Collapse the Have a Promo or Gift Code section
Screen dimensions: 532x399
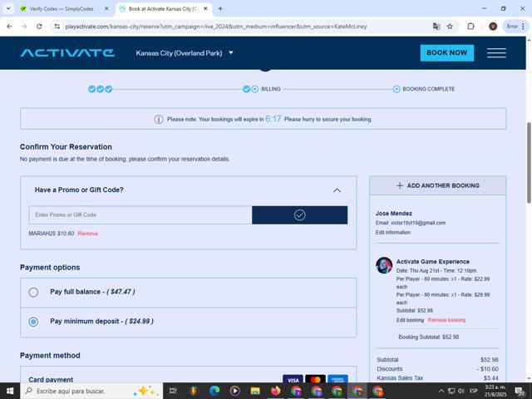point(337,190)
